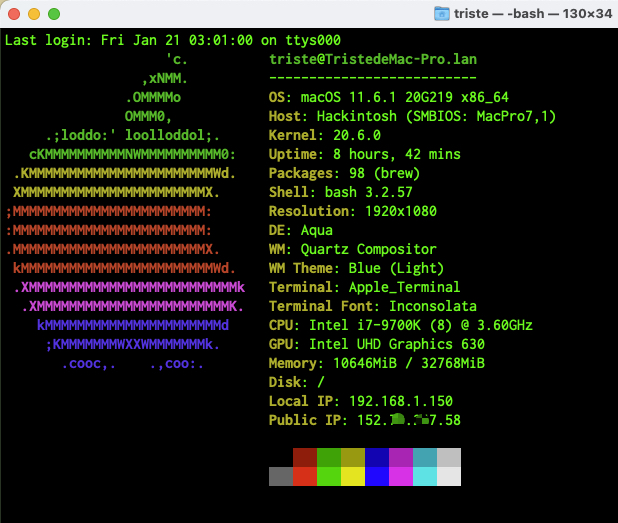
Task: Click the 'Terminal Font: Inconsolata' line
Action: (373, 306)
